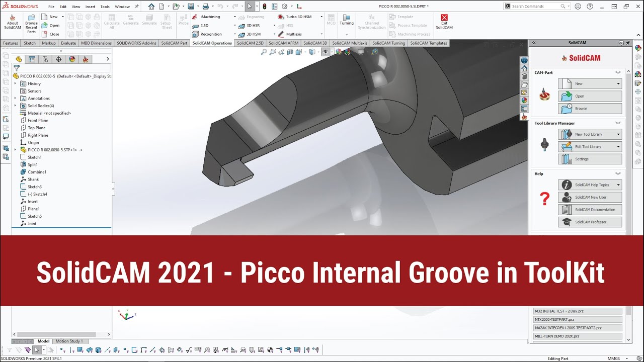Open Tool Library Manager Settings
Viewport: 644px width, 362px height.
590,159
